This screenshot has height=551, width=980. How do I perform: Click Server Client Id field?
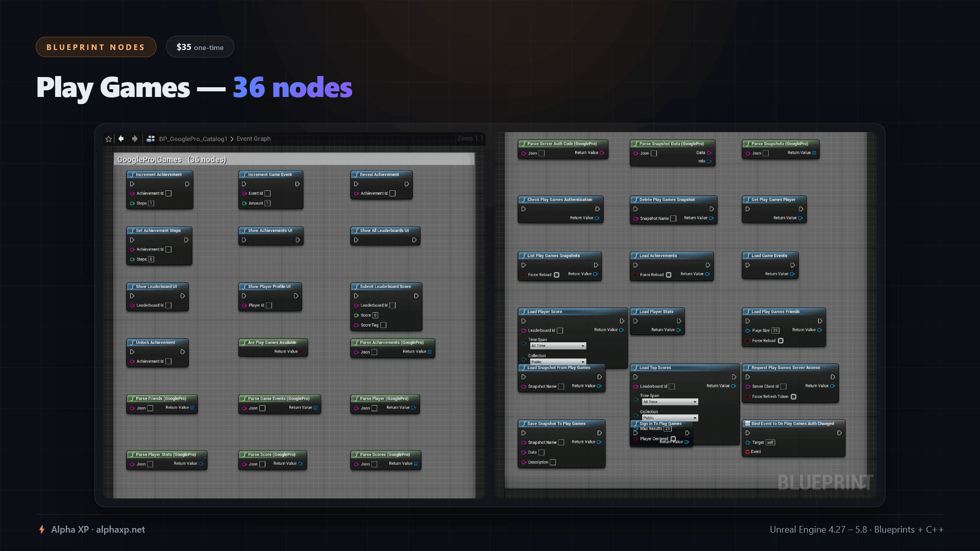click(783, 387)
